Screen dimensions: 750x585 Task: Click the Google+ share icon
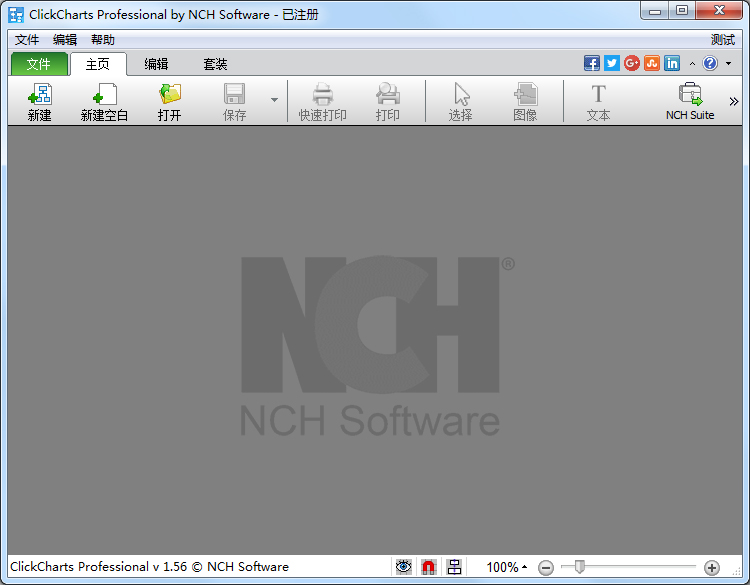(x=632, y=63)
